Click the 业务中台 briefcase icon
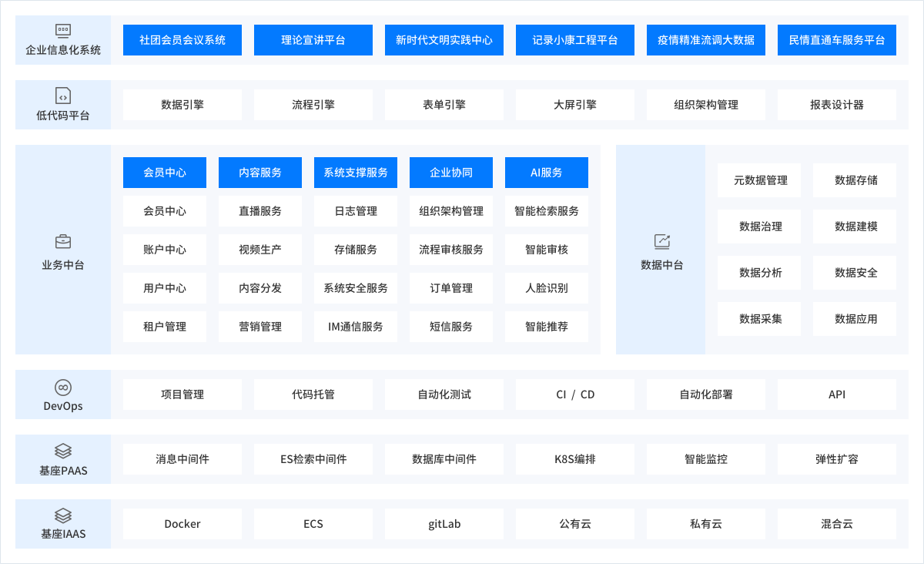This screenshot has height=564, width=924. click(63, 242)
